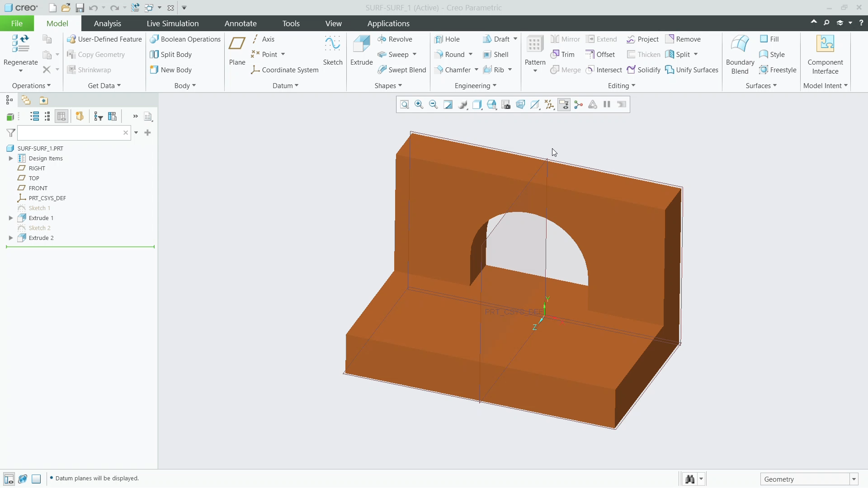868x488 pixels.
Task: Open the Geometry selection filter dropdown
Action: pos(854,479)
